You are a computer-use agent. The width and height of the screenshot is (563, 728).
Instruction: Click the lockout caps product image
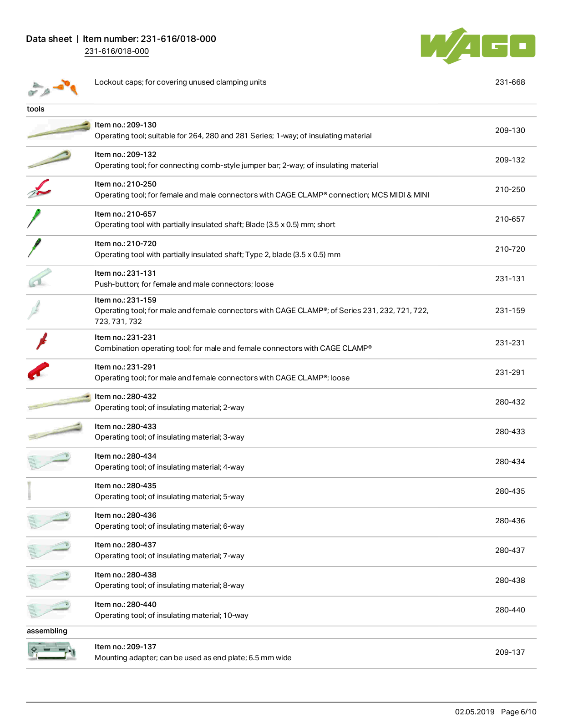52,87
